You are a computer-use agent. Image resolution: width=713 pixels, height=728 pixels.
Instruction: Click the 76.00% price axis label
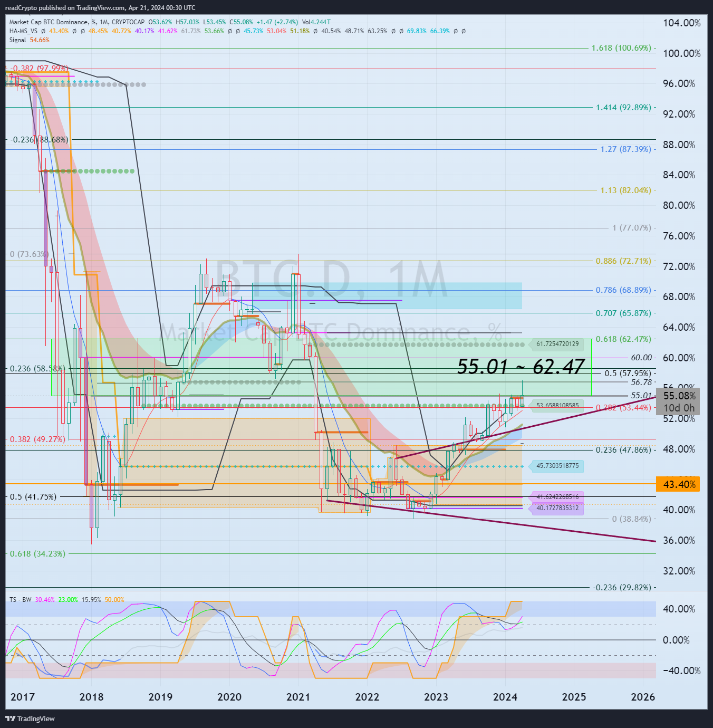pyautogui.click(x=679, y=236)
